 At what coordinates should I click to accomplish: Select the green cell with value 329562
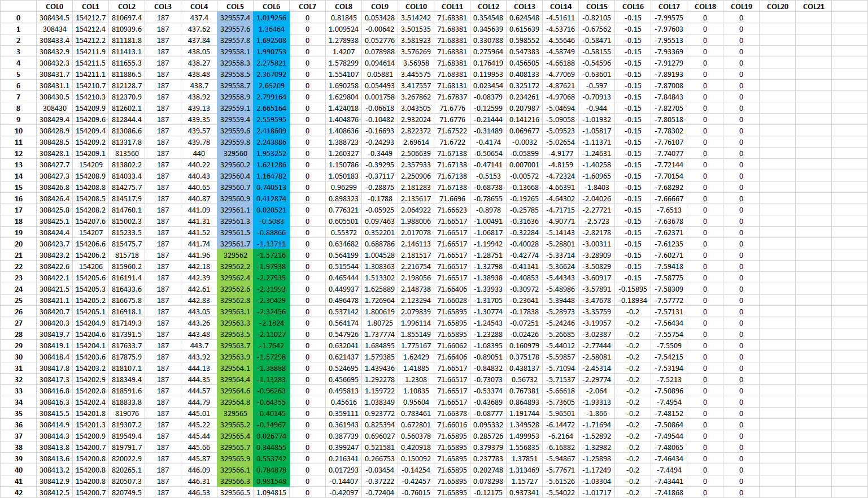235,255
